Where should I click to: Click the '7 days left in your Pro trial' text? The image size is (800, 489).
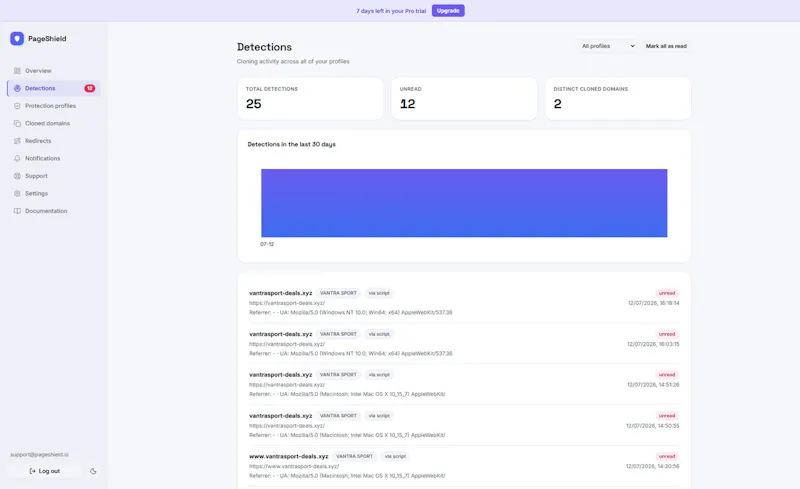point(391,11)
